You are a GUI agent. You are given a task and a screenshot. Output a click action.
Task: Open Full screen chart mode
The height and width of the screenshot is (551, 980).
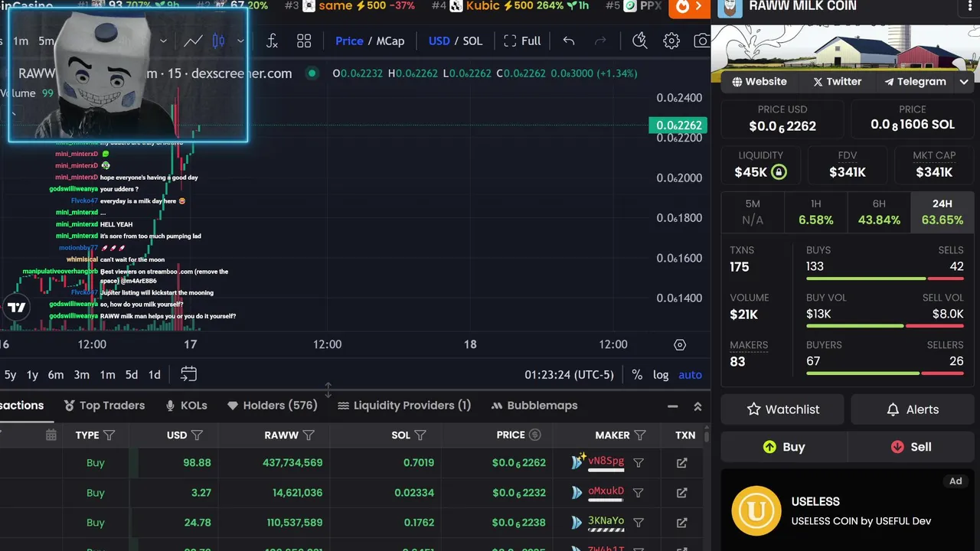pos(522,41)
